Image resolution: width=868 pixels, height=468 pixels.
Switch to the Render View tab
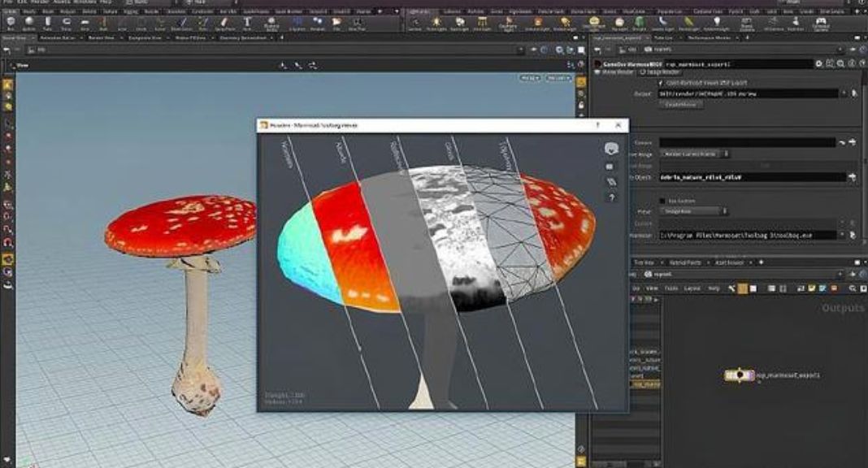[x=102, y=37]
